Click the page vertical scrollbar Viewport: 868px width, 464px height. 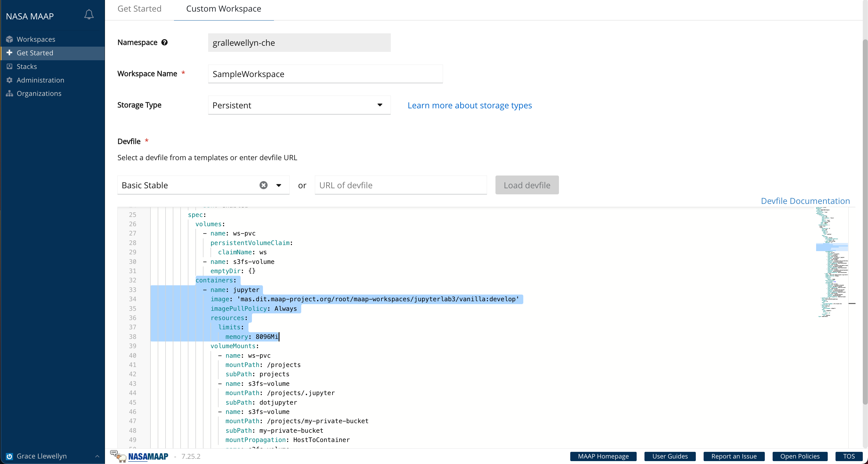[865, 222]
